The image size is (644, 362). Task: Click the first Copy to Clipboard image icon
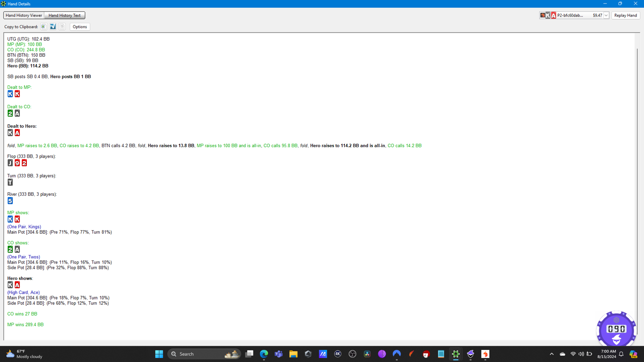[x=43, y=27]
